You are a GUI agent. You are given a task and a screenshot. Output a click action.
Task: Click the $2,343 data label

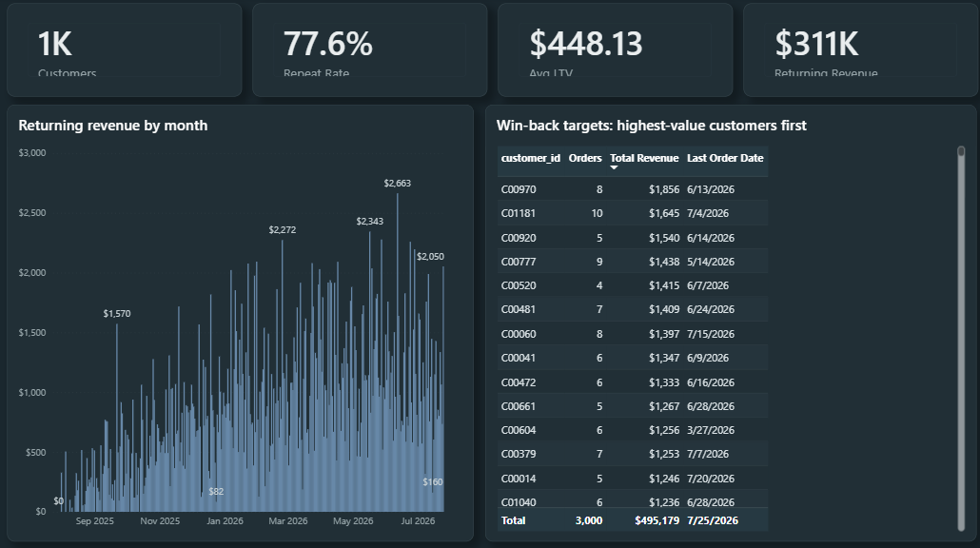tap(370, 222)
